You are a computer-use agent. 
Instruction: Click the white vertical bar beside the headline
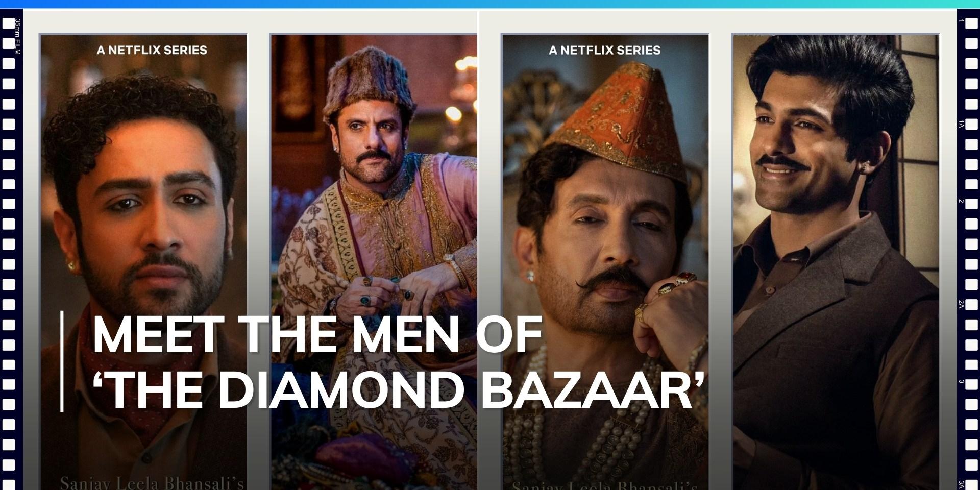[62, 361]
